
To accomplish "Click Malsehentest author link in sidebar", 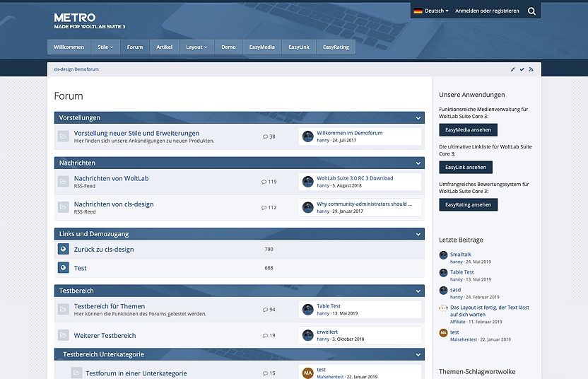I will 464,339.
